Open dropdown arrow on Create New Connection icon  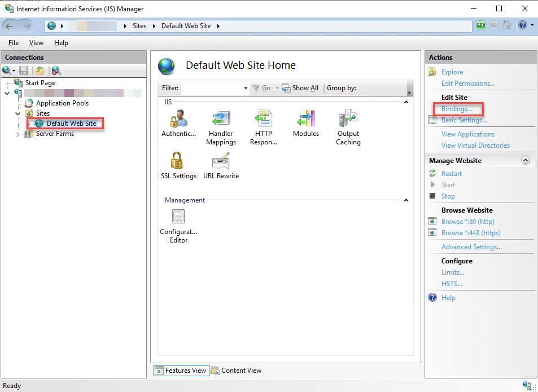coord(14,71)
